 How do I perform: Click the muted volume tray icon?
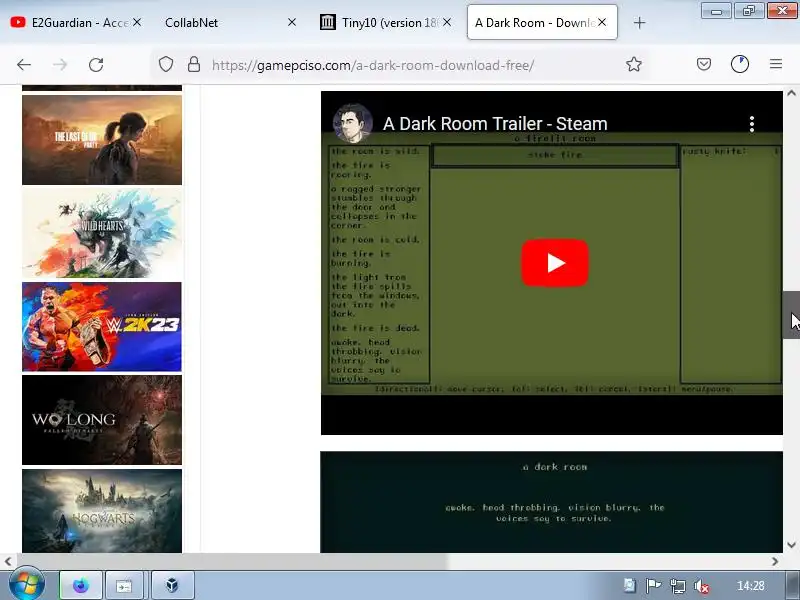click(x=702, y=586)
